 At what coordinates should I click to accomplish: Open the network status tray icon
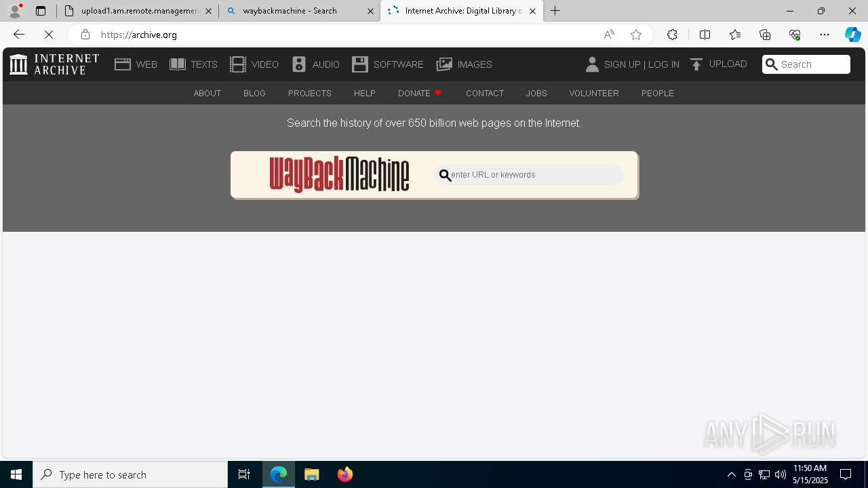764,474
